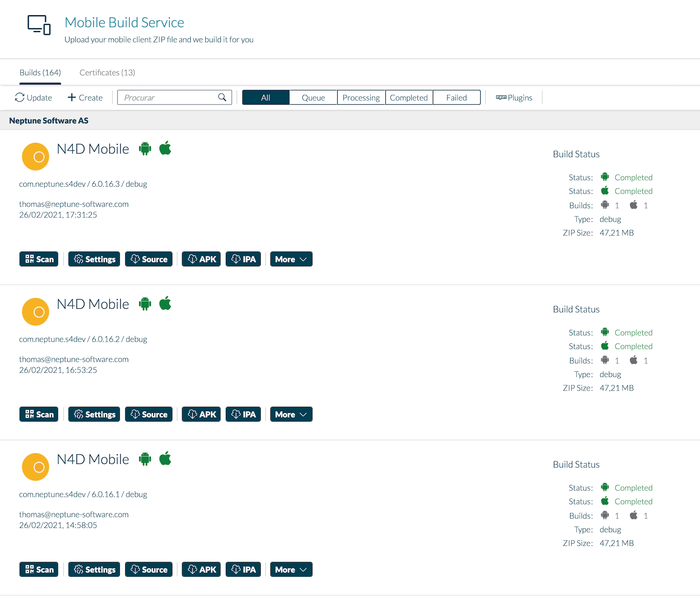This screenshot has height=597, width=700.
Task: Expand the More menu for build 6.0.16.1
Action: [291, 569]
